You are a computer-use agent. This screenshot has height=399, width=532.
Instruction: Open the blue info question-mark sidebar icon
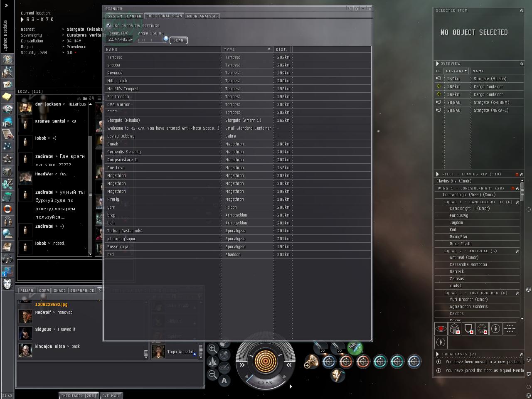pos(7,271)
